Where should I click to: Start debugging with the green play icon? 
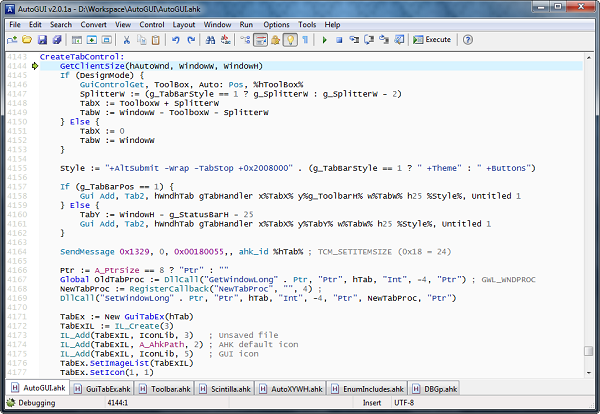point(324,40)
